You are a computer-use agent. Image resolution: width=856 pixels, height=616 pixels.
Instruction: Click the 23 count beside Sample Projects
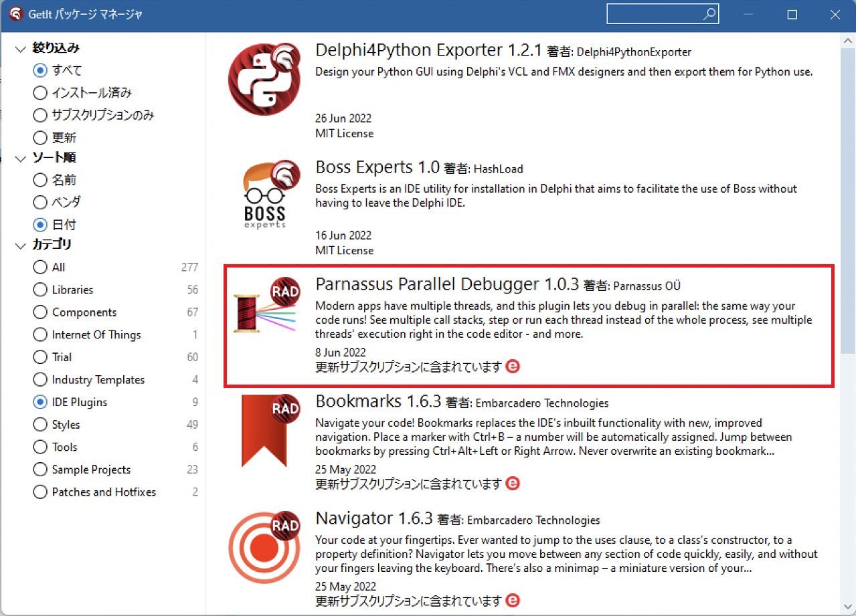(193, 470)
